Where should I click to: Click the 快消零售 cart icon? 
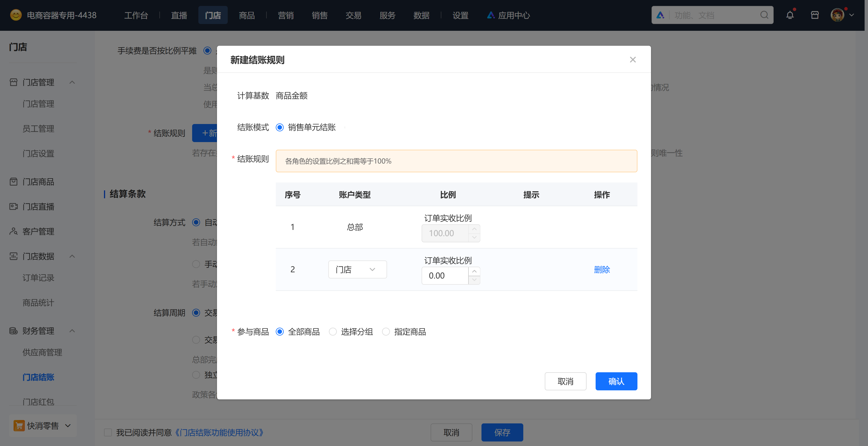click(19, 426)
